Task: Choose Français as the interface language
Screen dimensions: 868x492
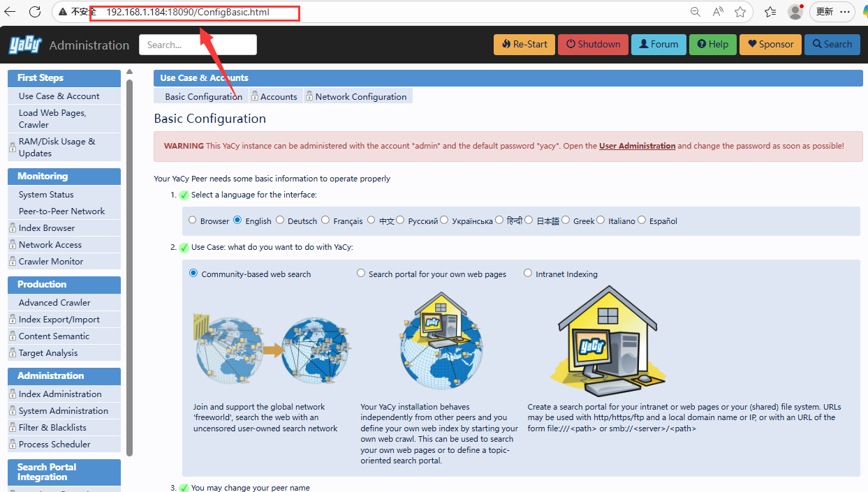Action: (x=325, y=221)
